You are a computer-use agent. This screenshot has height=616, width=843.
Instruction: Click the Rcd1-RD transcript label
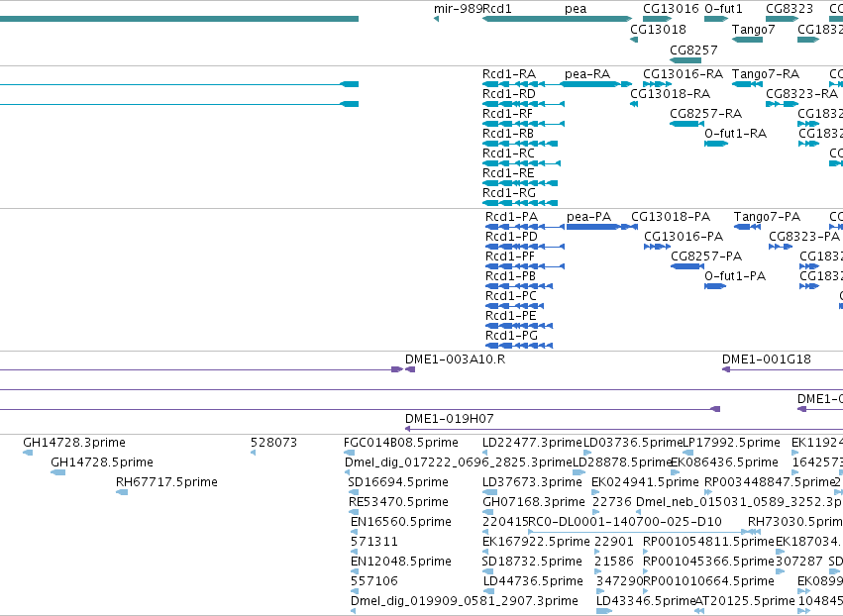[x=509, y=94]
